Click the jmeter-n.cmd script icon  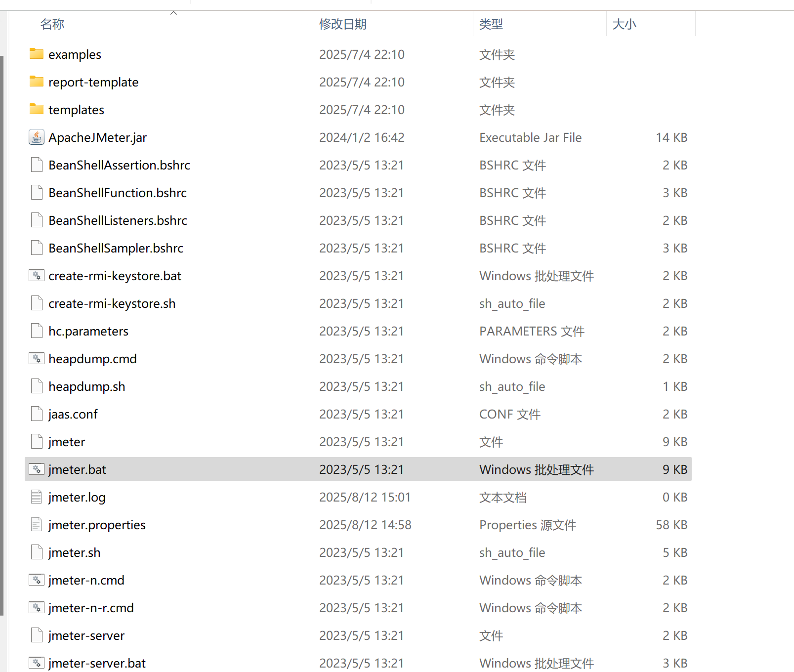(x=36, y=580)
